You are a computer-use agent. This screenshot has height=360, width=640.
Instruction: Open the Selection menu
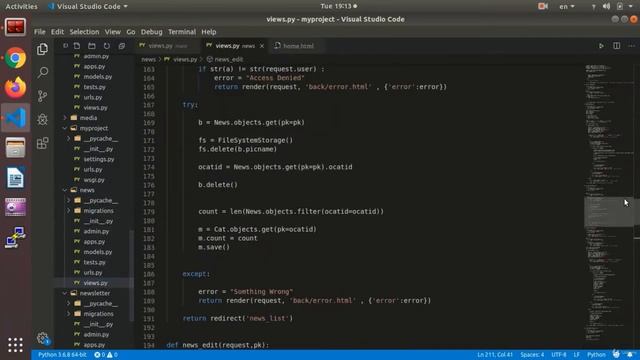(x=84, y=32)
